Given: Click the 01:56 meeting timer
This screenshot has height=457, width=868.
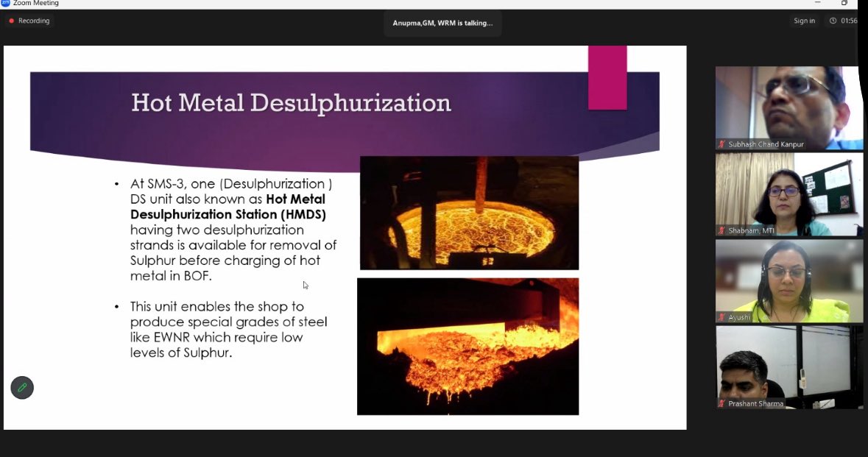Looking at the screenshot, I should (849, 21).
